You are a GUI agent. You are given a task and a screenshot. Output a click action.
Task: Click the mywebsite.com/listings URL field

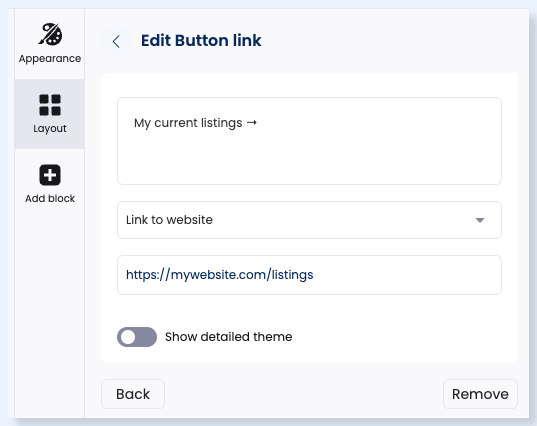click(x=309, y=275)
